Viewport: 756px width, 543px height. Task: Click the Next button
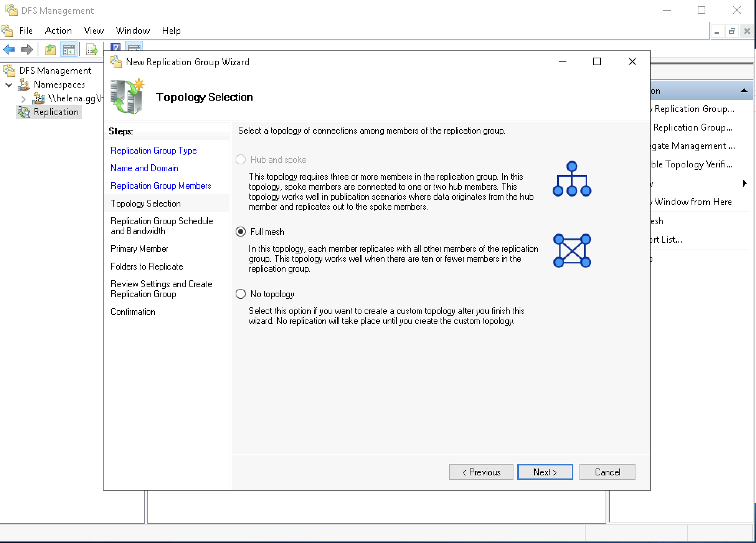coord(545,472)
